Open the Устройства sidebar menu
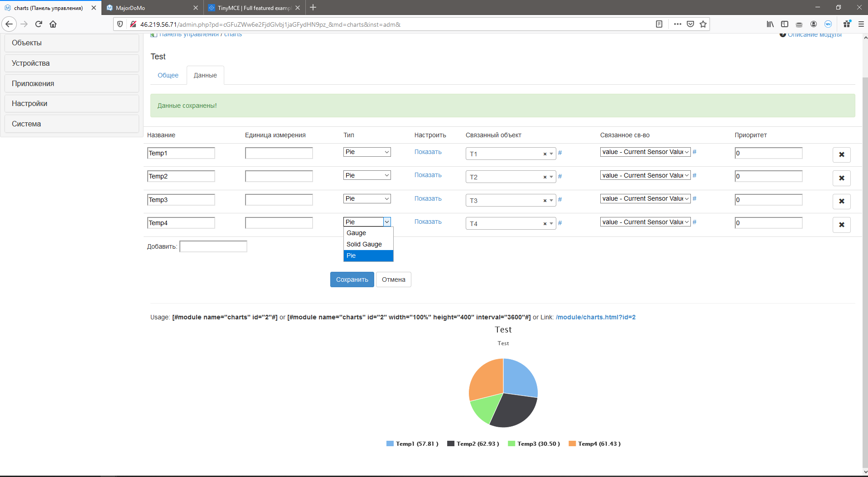The height and width of the screenshot is (477, 868). tap(72, 63)
